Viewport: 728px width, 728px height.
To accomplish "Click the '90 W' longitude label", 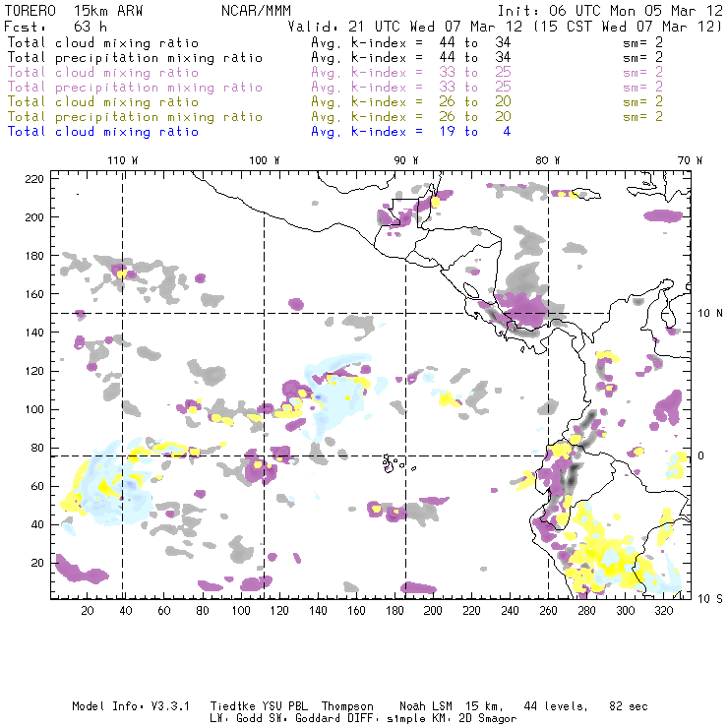I will pos(405,160).
